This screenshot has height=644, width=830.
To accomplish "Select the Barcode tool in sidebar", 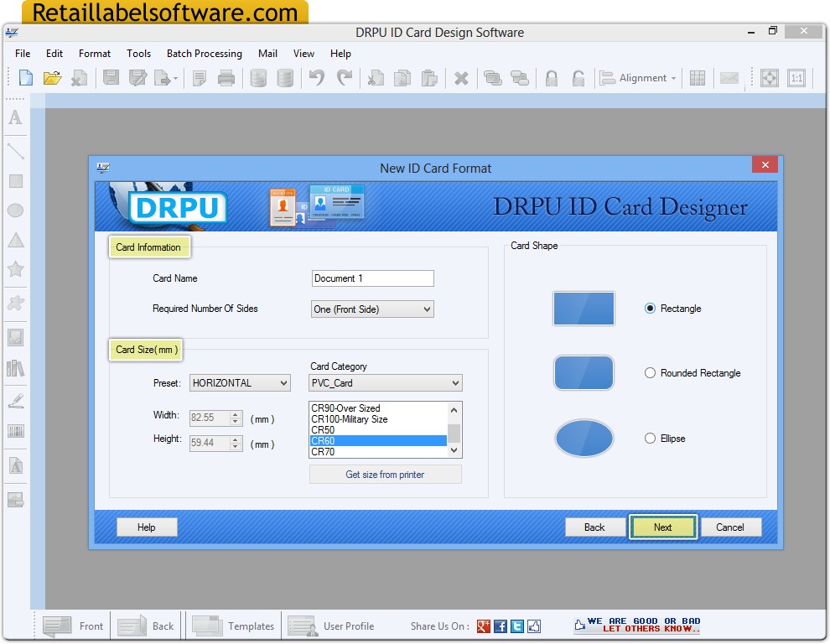I will click(x=16, y=431).
